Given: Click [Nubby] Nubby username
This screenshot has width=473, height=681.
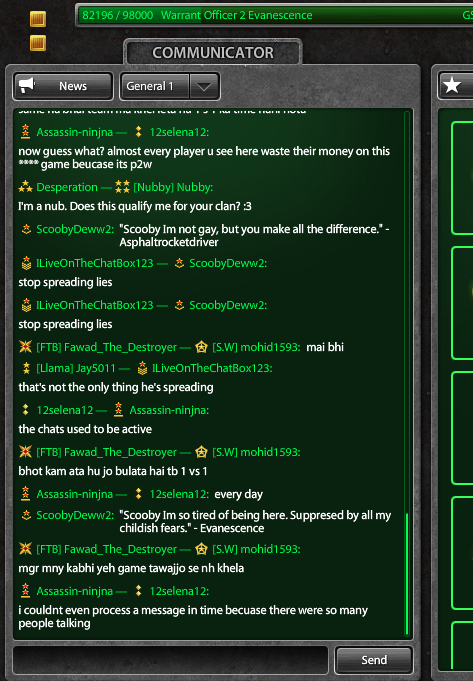Looking at the screenshot, I should pyautogui.click(x=173, y=187).
